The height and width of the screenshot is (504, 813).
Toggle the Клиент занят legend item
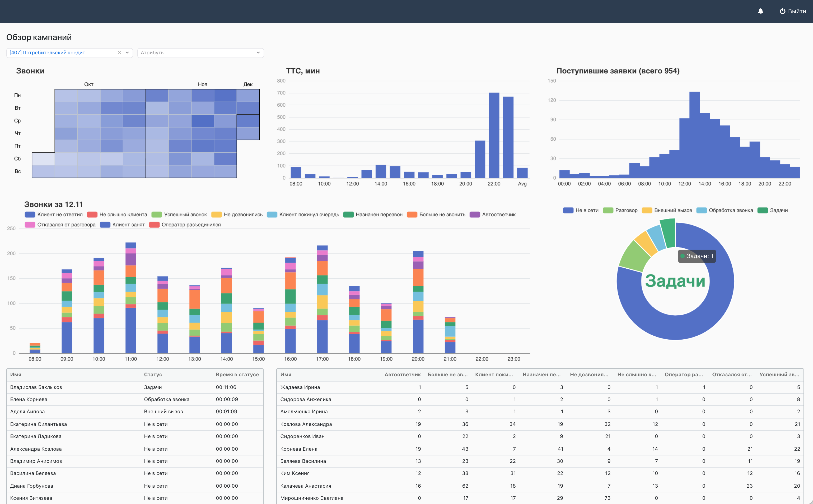coord(123,225)
